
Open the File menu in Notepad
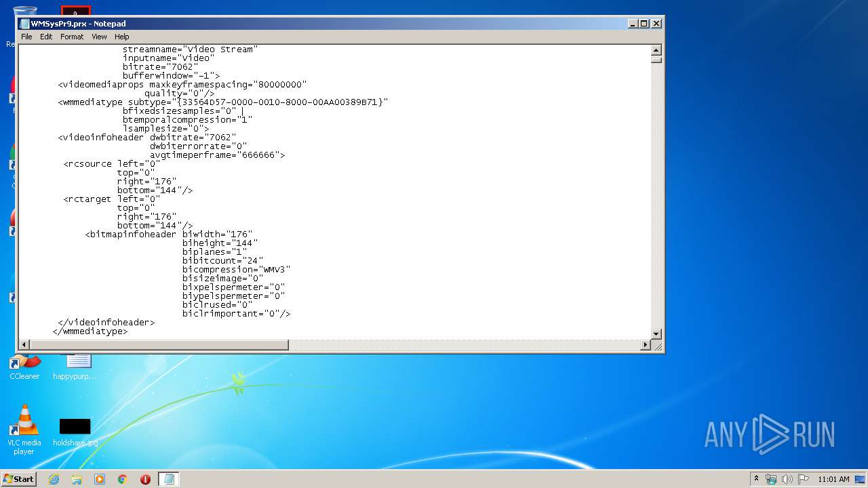(26, 37)
